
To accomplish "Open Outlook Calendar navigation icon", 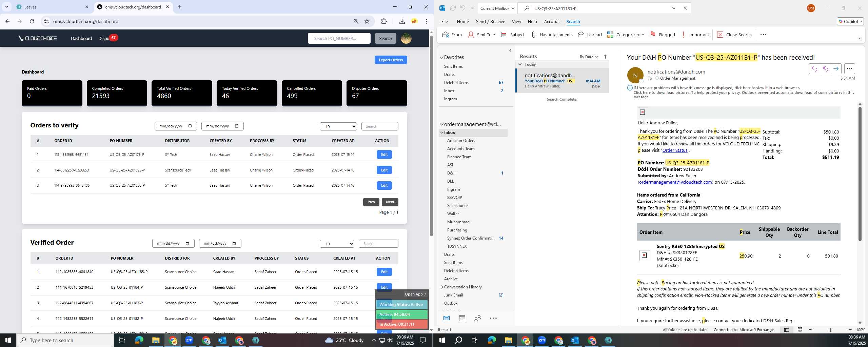I will 462,318.
